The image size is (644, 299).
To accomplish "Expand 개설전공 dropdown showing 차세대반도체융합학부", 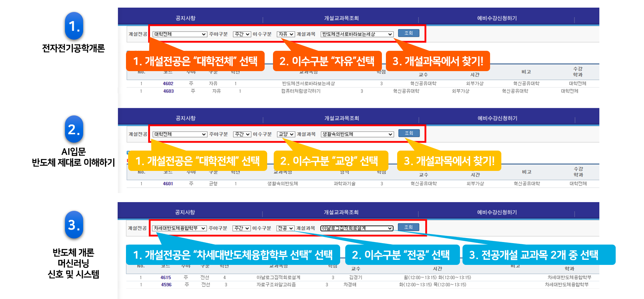I will (179, 228).
